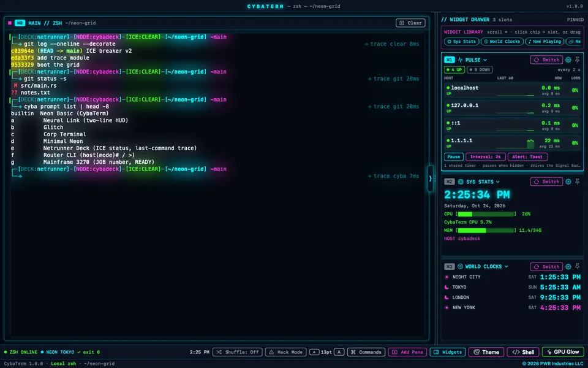Click the ZSH ONLINE status indicator
This screenshot has width=588, height=368.
click(x=21, y=352)
